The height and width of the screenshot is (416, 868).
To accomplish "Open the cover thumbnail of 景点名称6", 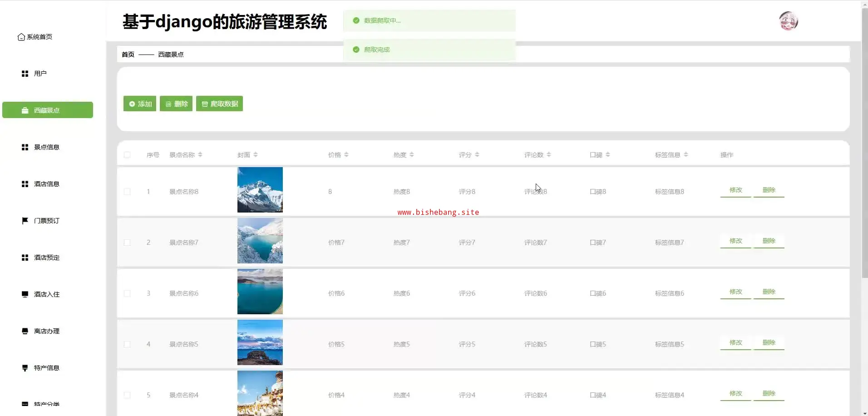I will click(260, 292).
